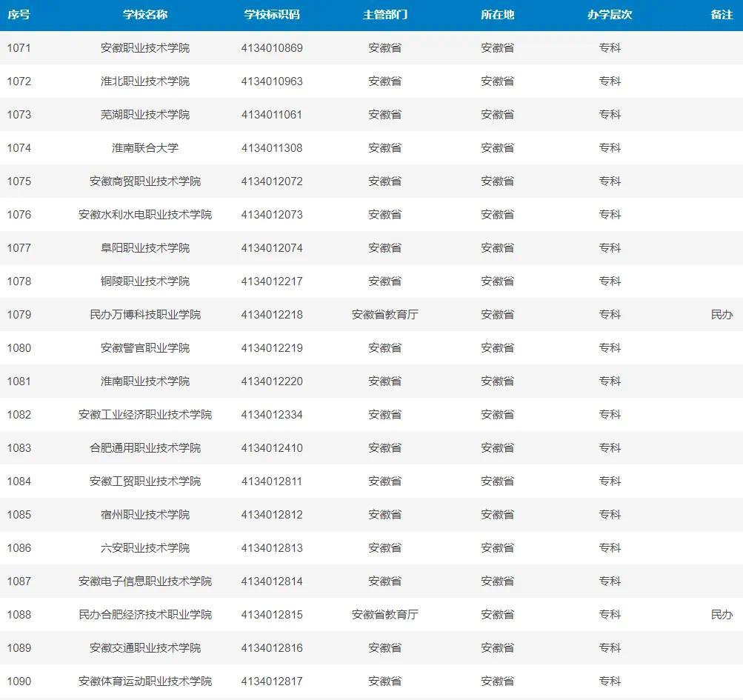This screenshot has width=743, height=700.
Task: Click school code 4134012073
Action: click(272, 215)
